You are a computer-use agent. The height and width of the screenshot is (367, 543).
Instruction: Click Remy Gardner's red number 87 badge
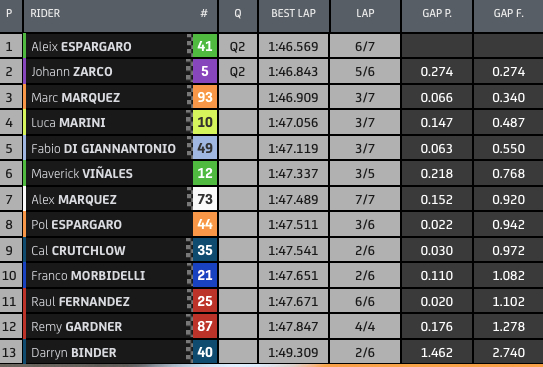pos(205,326)
